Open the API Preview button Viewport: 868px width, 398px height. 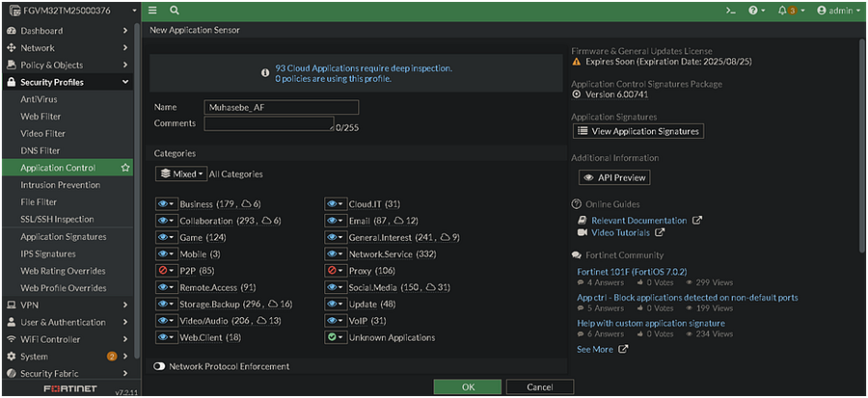pos(614,177)
